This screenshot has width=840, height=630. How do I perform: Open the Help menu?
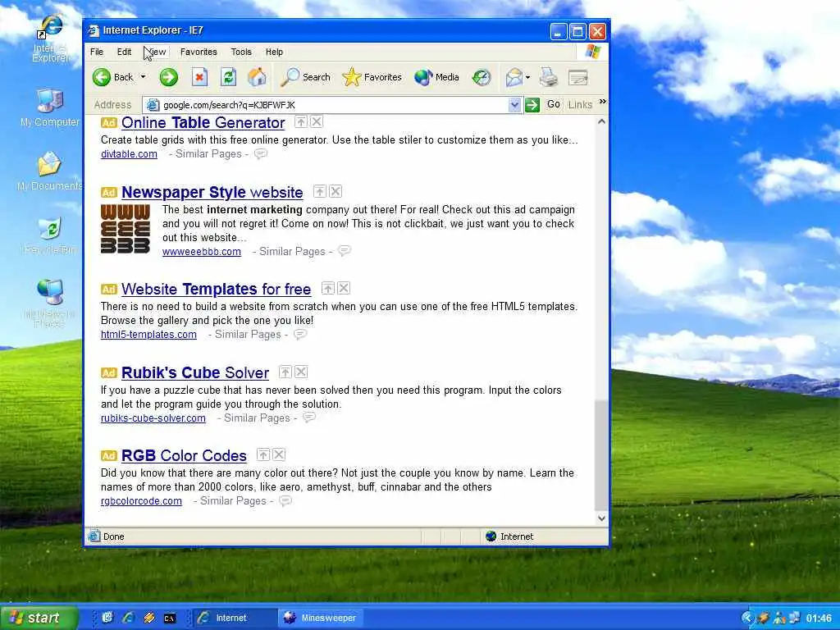coord(274,52)
